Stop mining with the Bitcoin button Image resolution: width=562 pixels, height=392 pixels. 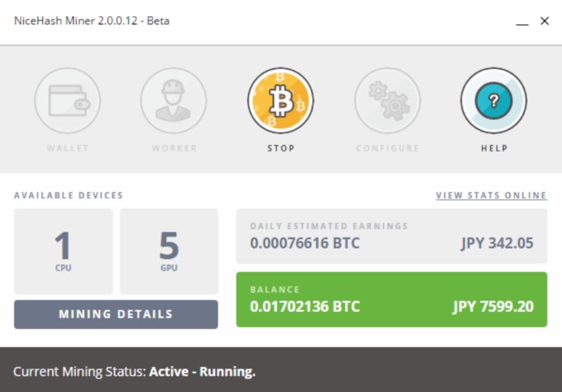[280, 101]
